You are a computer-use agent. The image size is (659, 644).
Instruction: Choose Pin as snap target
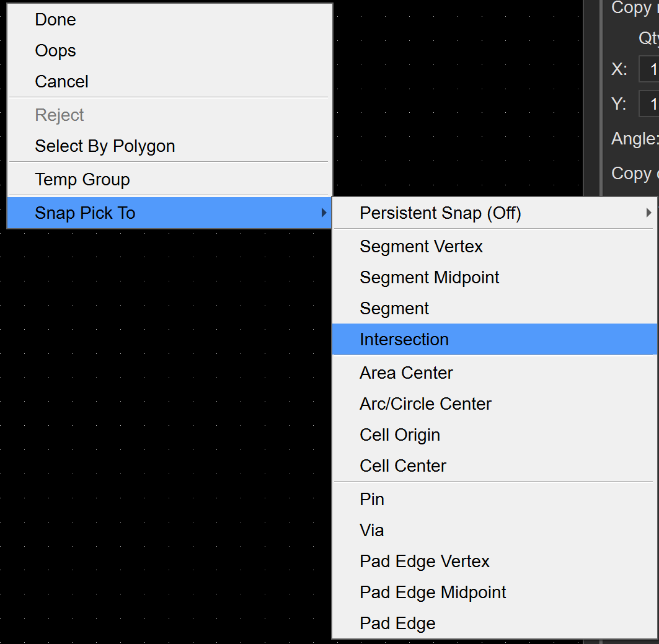pos(372,500)
